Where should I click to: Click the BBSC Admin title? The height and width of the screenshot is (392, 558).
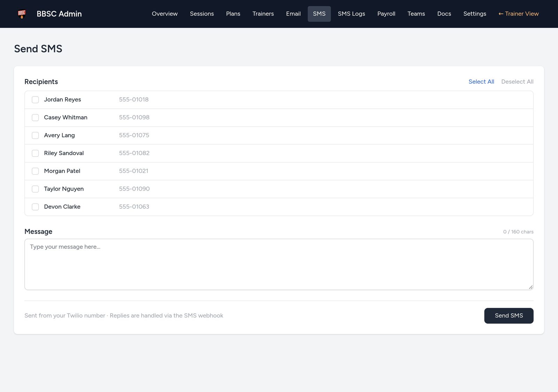[x=59, y=14]
